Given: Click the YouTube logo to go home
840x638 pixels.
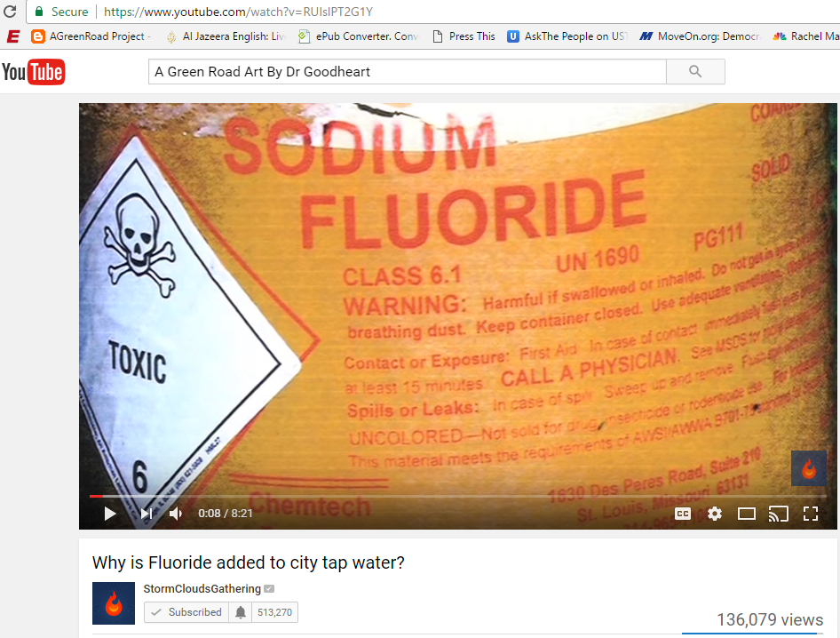Looking at the screenshot, I should (x=33, y=72).
